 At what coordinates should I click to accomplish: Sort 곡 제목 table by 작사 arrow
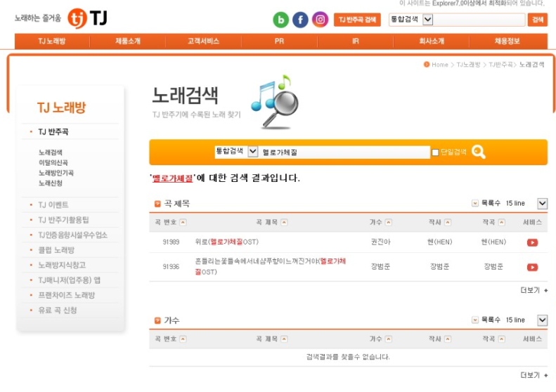(448, 222)
